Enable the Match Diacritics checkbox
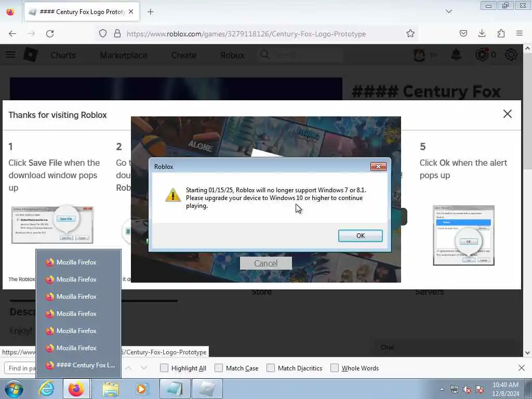532x399 pixels. pos(271,368)
